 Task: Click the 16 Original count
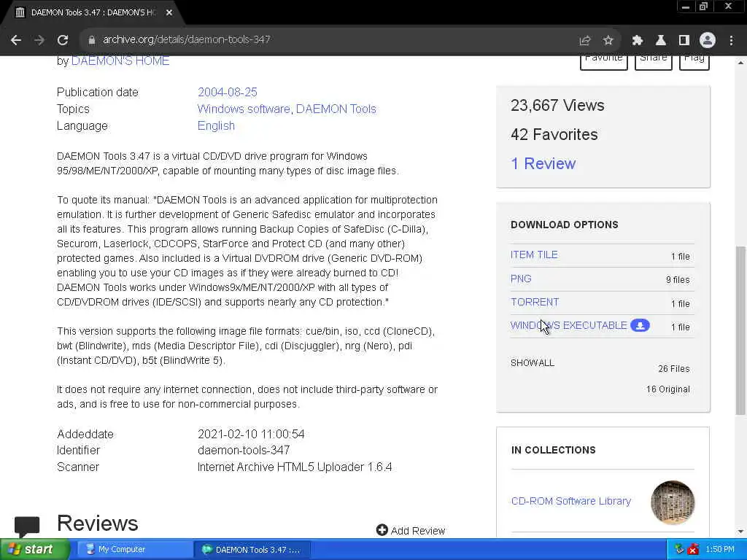pyautogui.click(x=668, y=389)
